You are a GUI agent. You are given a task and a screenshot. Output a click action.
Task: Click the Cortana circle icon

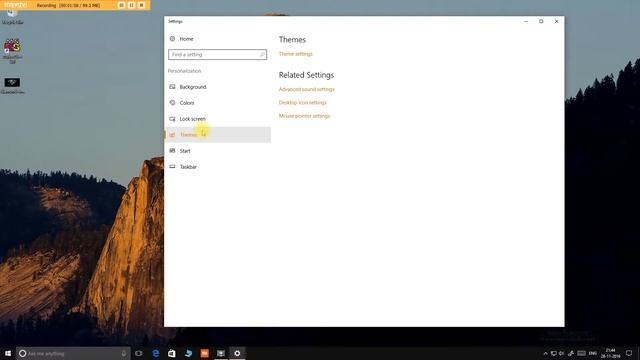pyautogui.click(x=23, y=353)
